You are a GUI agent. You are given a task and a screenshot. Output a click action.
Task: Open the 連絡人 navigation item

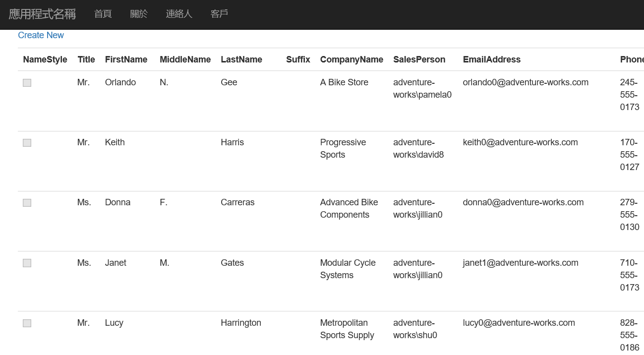(178, 14)
